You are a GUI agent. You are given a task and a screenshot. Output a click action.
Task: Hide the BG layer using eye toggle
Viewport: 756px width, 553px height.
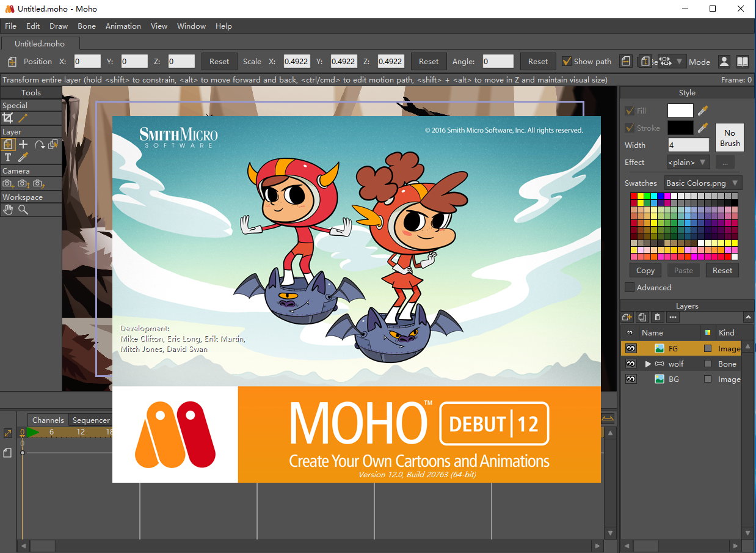(x=631, y=379)
